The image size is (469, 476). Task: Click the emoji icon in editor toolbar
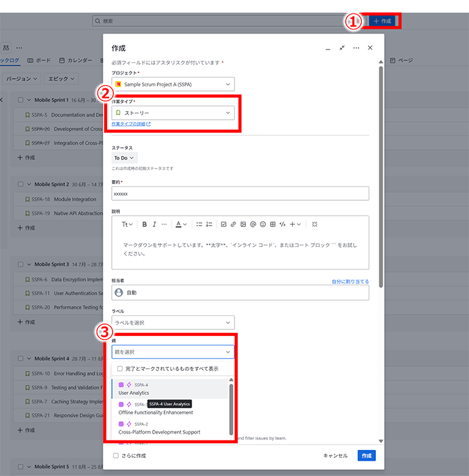tap(263, 224)
